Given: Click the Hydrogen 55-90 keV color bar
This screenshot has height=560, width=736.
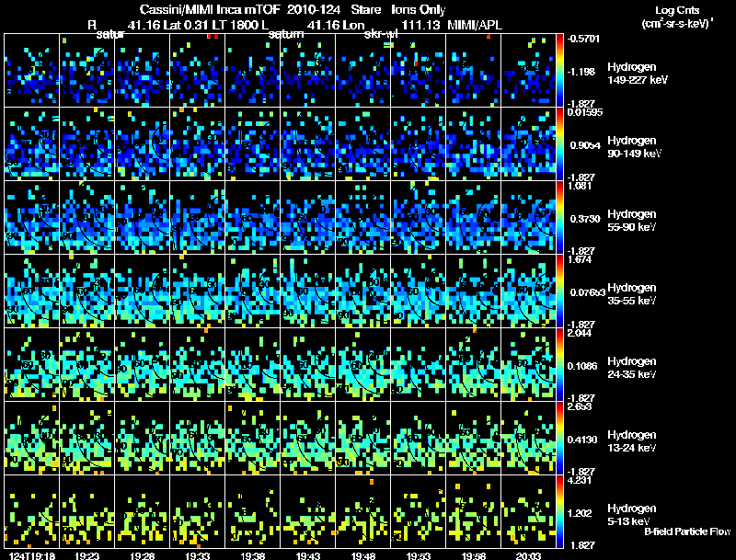Looking at the screenshot, I should pyautogui.click(x=559, y=218).
